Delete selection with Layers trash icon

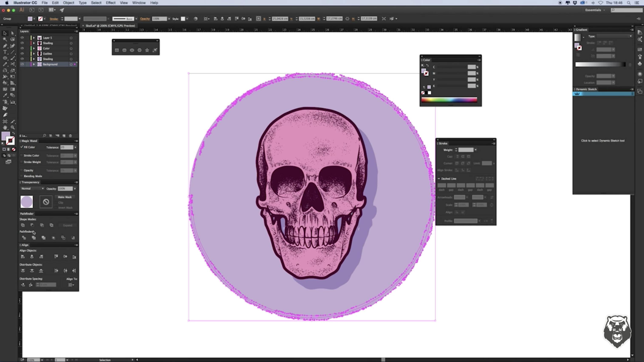coord(70,136)
